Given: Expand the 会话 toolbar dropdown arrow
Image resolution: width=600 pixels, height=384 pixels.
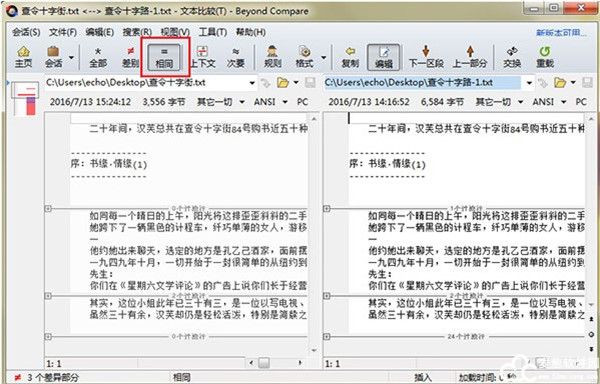Looking at the screenshot, I should [x=71, y=57].
